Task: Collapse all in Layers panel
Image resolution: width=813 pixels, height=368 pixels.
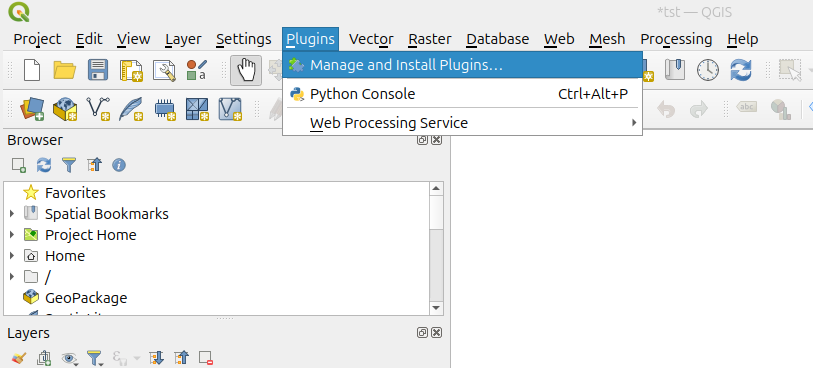Action: [181, 358]
